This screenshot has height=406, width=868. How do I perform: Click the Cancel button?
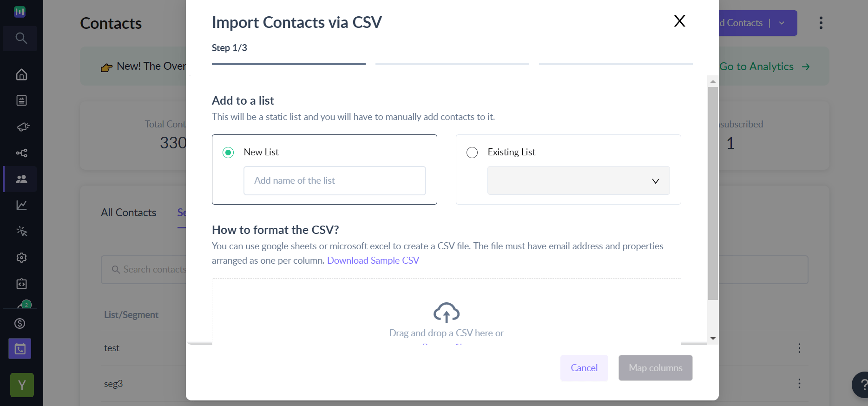point(584,368)
